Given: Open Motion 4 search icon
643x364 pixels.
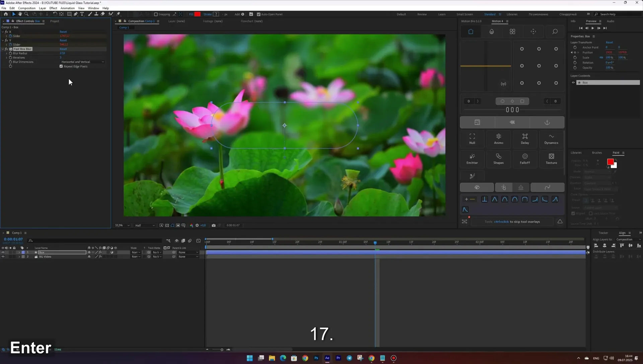Looking at the screenshot, I should pyautogui.click(x=555, y=31).
